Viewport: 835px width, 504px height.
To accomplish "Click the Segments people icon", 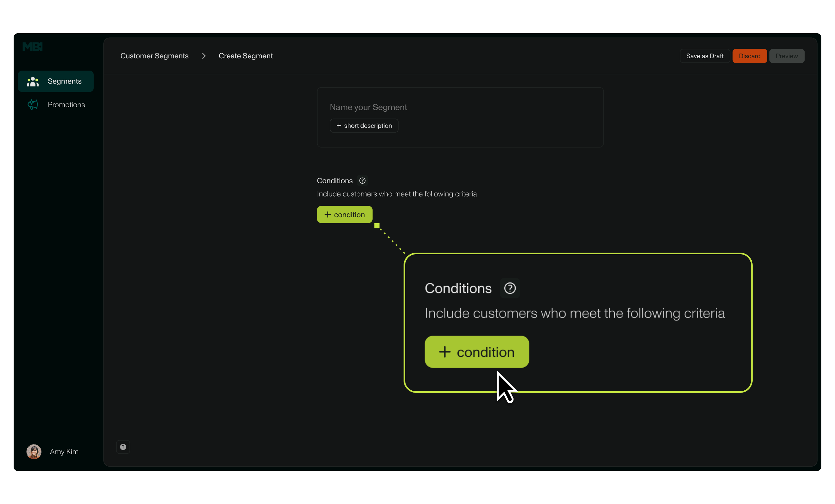I will pos(33,82).
